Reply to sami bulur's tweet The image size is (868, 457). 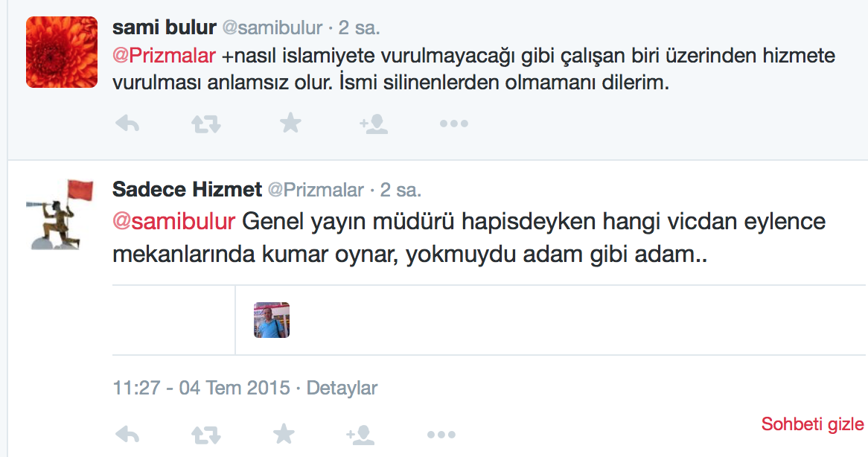[x=128, y=124]
